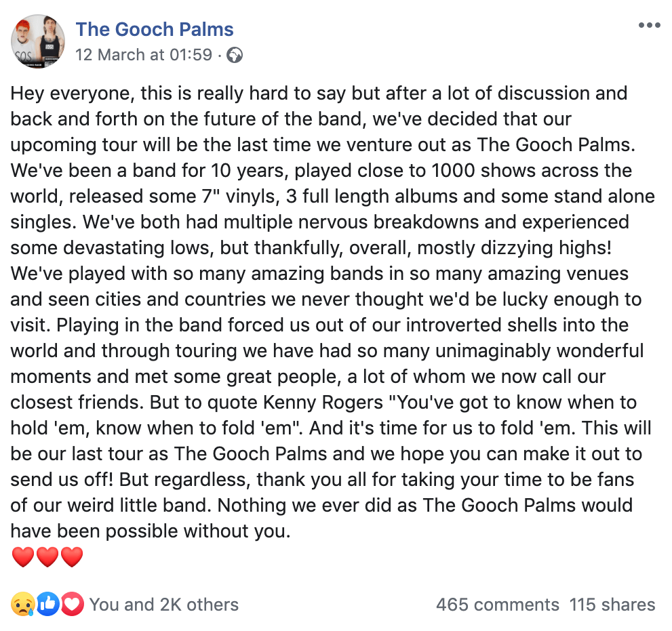Click the leftmost heart emoji ending the post
This screenshot has width=672, height=631.
click(x=23, y=558)
